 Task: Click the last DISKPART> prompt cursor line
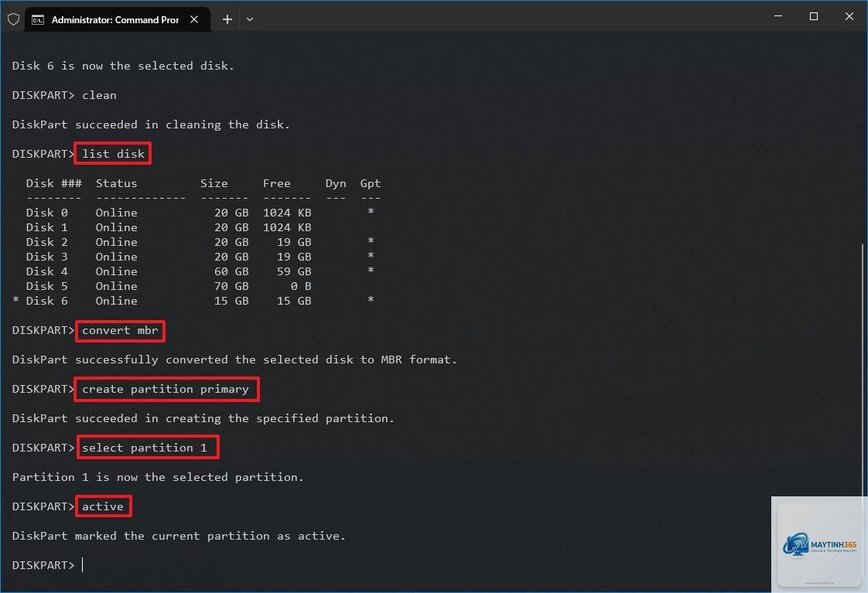pyautogui.click(x=48, y=565)
